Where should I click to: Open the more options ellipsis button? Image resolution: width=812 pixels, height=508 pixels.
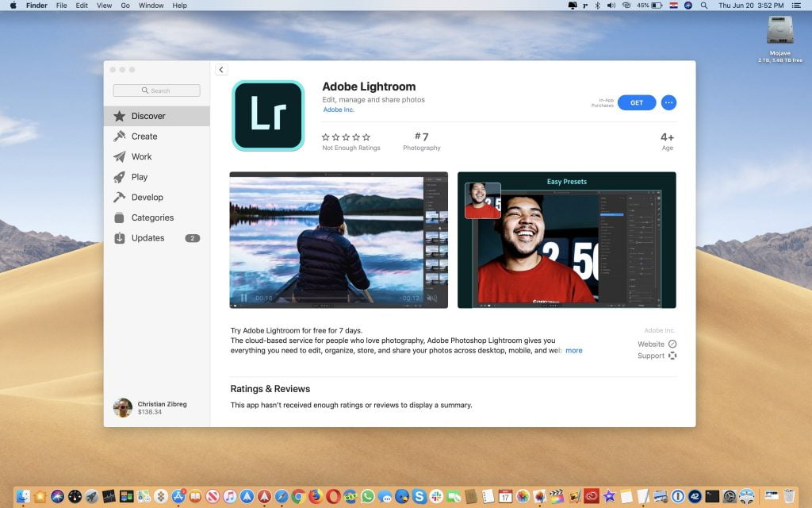click(x=668, y=102)
